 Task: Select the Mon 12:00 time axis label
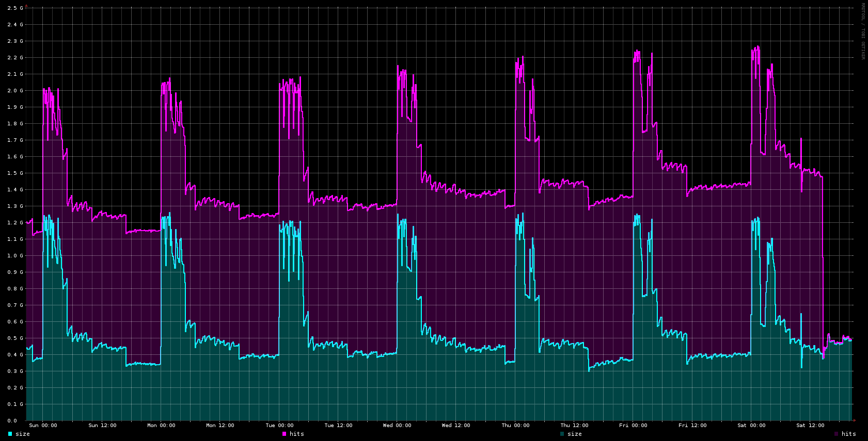pyautogui.click(x=220, y=426)
